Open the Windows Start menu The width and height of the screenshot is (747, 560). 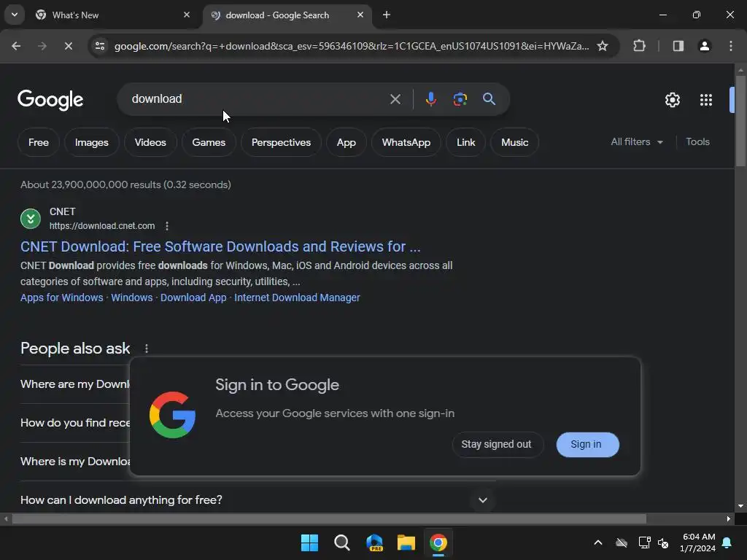[309, 542]
